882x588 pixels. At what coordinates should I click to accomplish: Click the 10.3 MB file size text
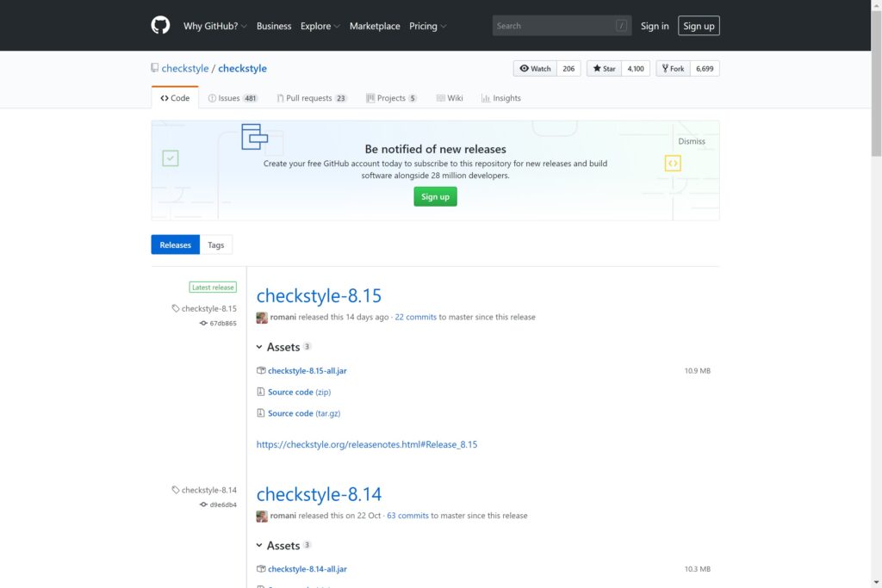(x=698, y=569)
